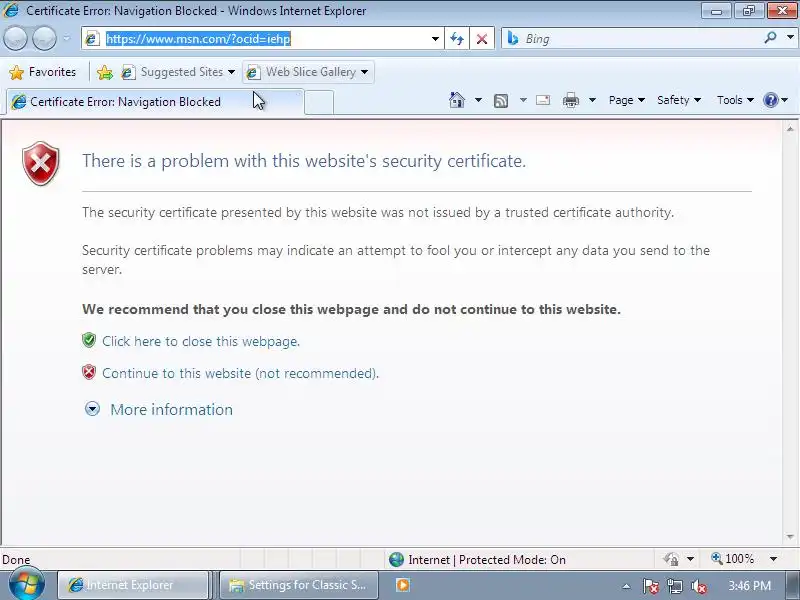Open the feeds dropdown arrow

click(x=523, y=100)
